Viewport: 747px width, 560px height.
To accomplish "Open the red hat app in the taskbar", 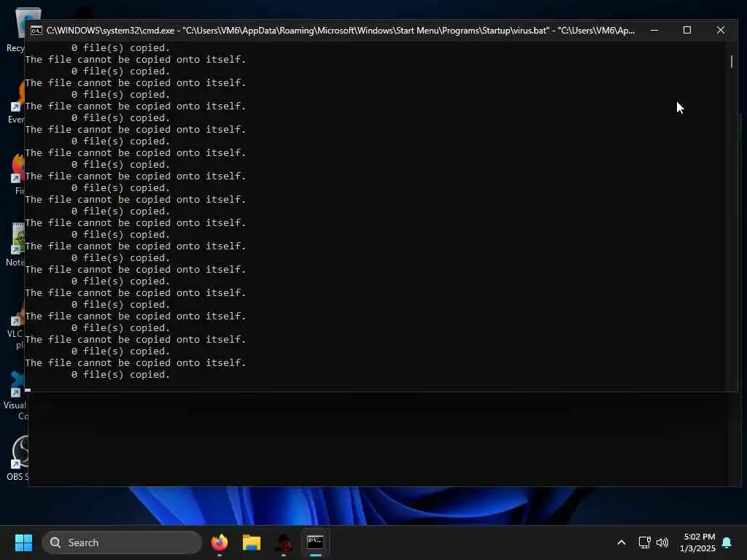I will point(284,542).
